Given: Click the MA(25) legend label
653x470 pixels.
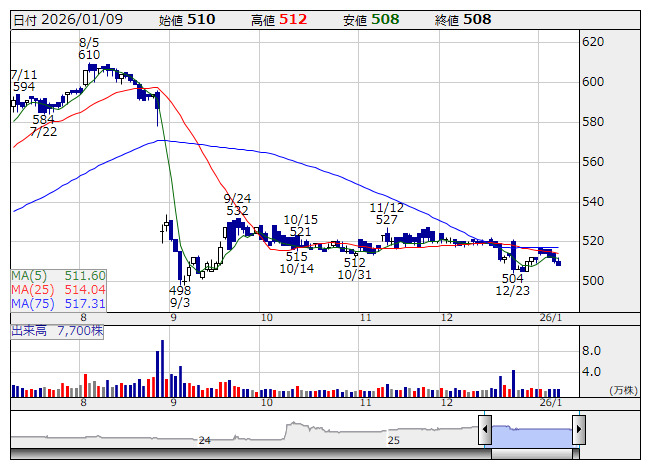Looking at the screenshot, I should [x=58, y=289].
